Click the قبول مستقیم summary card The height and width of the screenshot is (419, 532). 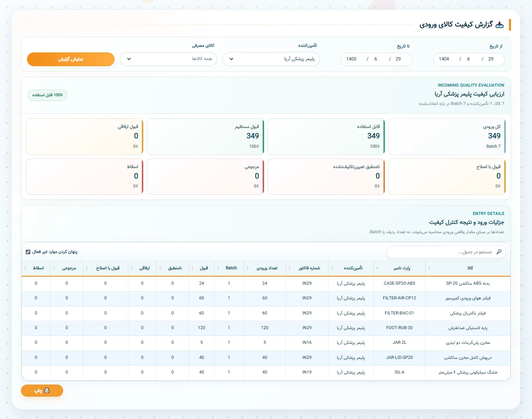206,137
